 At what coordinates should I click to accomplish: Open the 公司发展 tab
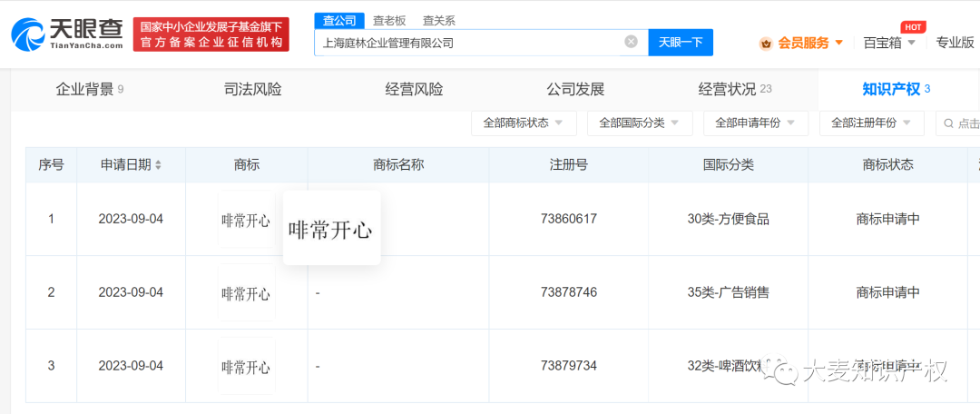click(x=575, y=90)
